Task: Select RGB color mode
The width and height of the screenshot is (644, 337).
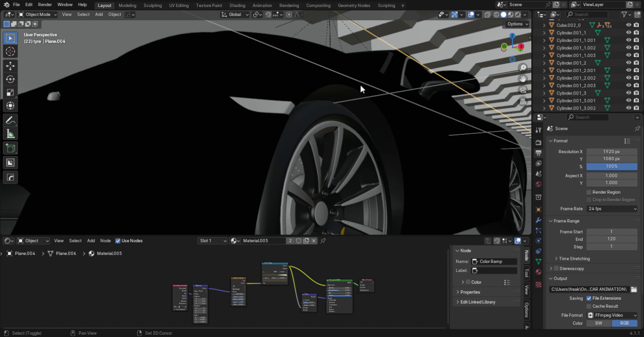Action: (625, 323)
